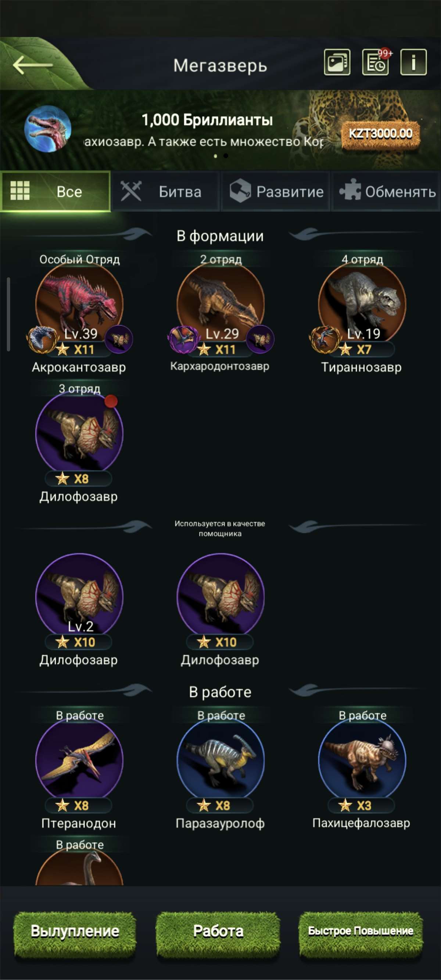Open the Обменять tab
The height and width of the screenshot is (980, 441).
click(x=386, y=191)
